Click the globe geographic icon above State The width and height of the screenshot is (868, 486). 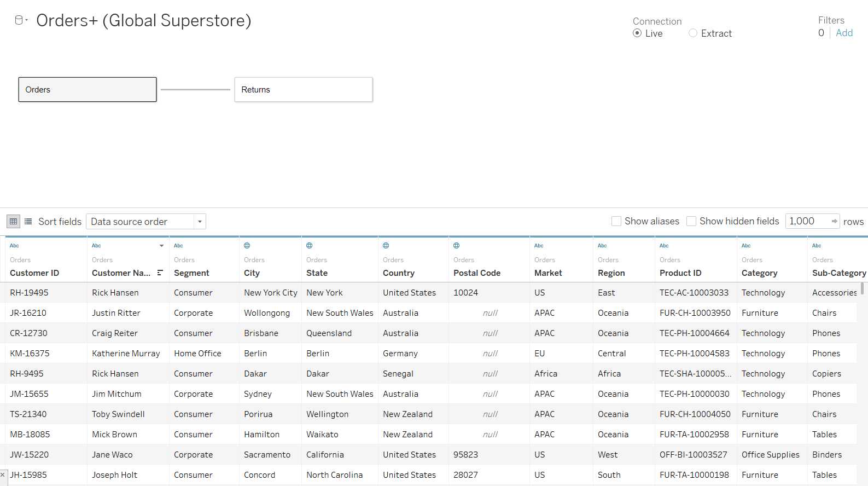[x=310, y=246]
